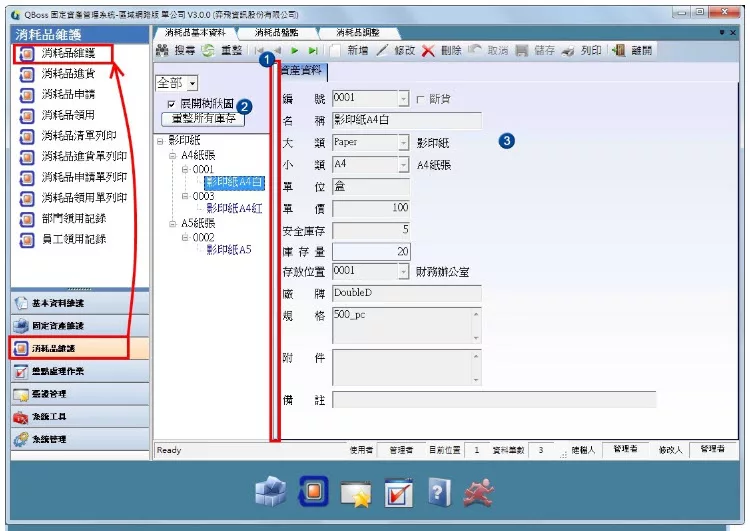Open the 大類 Paper category dropdown

click(404, 143)
